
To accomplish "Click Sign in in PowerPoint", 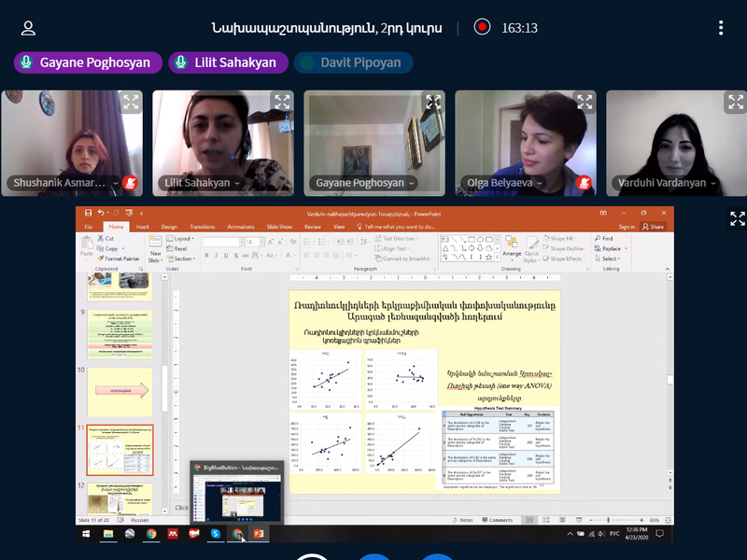I will [x=627, y=227].
